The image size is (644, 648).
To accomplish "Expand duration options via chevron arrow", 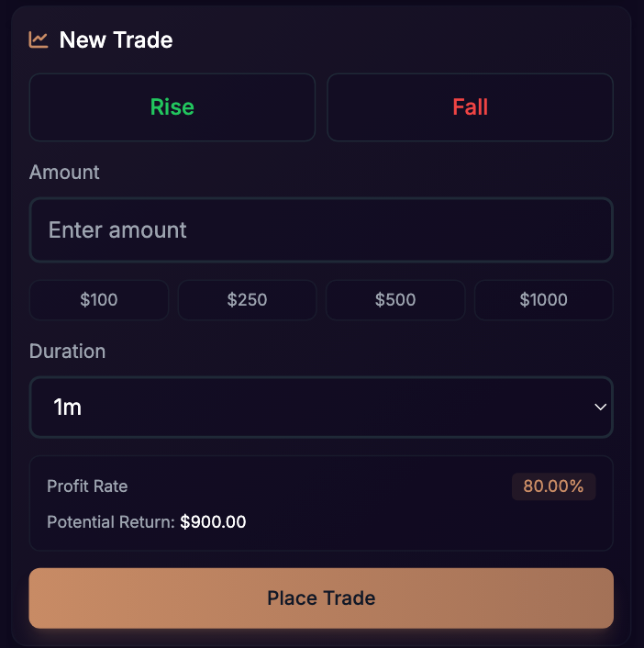I will tap(601, 407).
